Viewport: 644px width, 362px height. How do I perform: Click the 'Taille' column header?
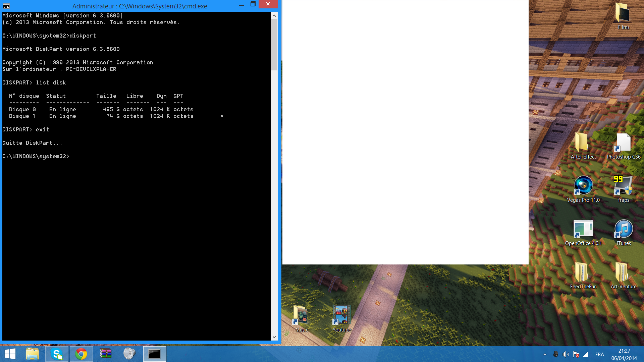point(106,96)
